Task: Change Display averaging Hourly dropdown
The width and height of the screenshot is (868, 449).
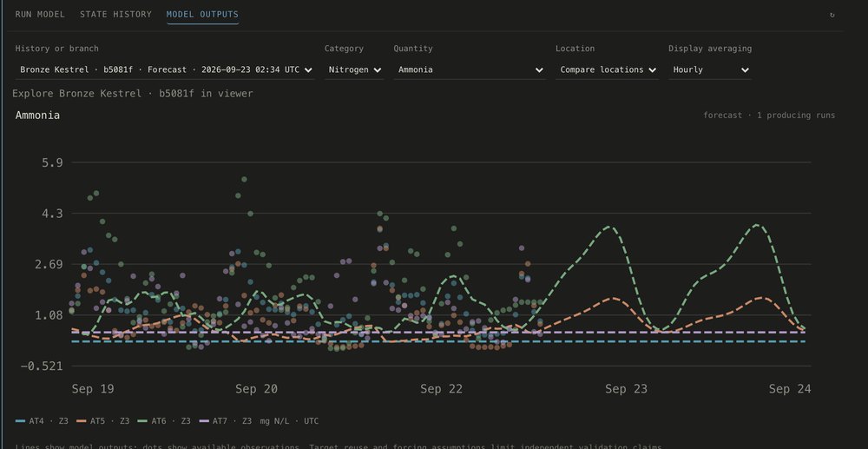Action: [x=710, y=69]
